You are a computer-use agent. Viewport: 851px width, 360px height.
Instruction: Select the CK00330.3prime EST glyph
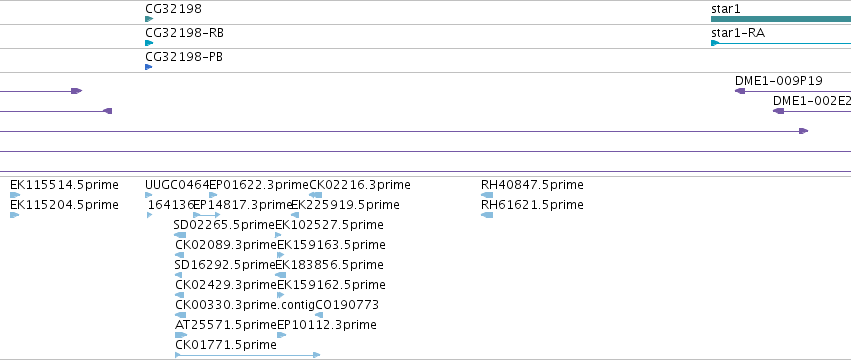coord(181,315)
